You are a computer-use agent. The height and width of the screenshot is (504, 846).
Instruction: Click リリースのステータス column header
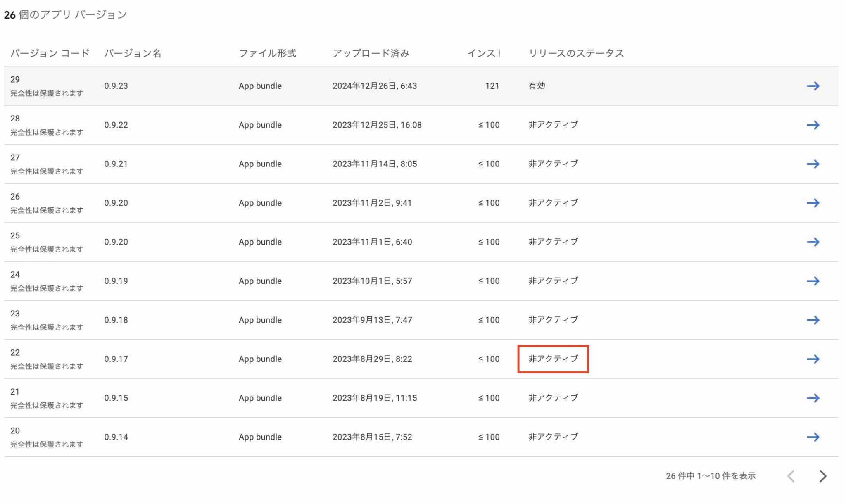576,53
